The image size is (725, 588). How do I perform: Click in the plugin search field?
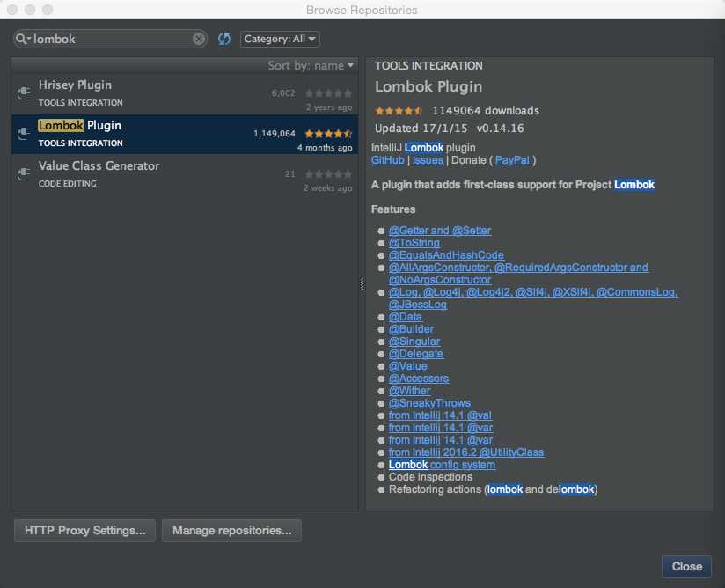point(111,39)
